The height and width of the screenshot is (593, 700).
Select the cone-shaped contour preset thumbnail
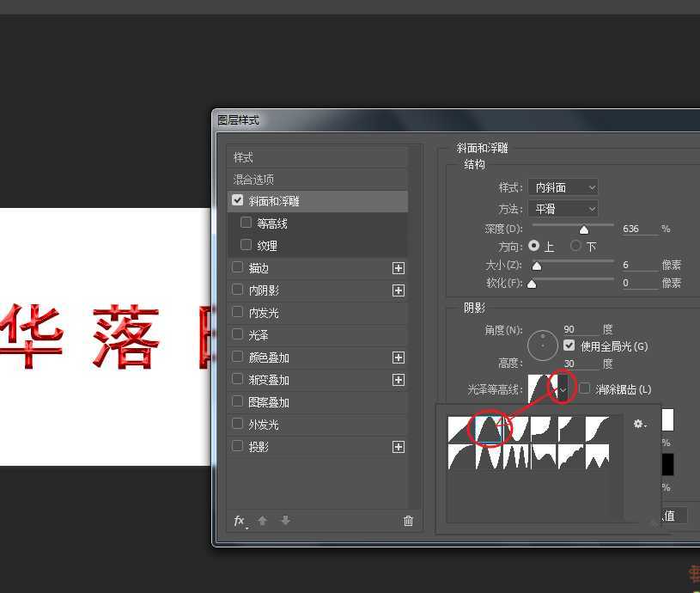click(489, 429)
